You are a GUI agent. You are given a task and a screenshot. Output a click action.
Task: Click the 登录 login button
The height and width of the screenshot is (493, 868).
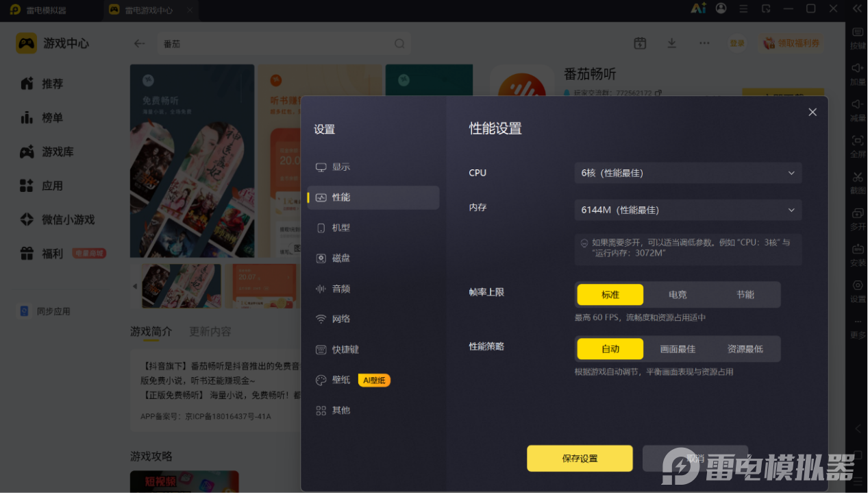[x=737, y=43]
